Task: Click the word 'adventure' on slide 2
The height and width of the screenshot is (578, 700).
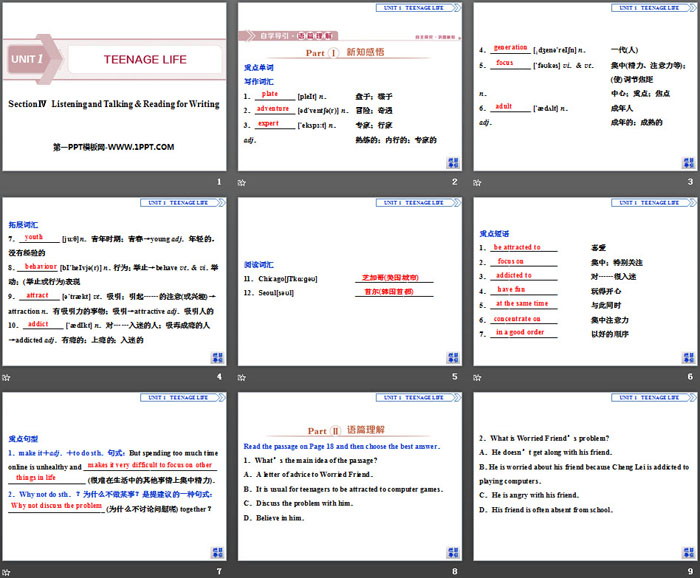Action: click(x=273, y=108)
